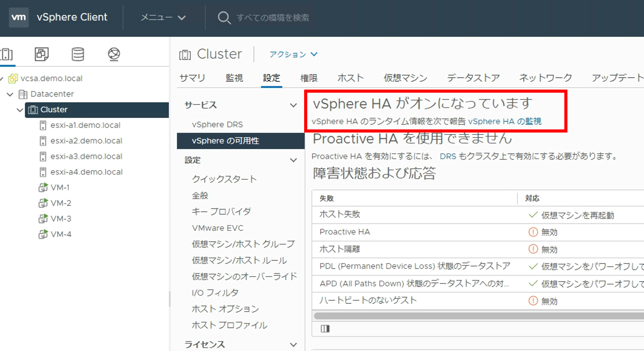This screenshot has width=644, height=351.
Task: Switch to the 権限 tab
Action: (309, 78)
